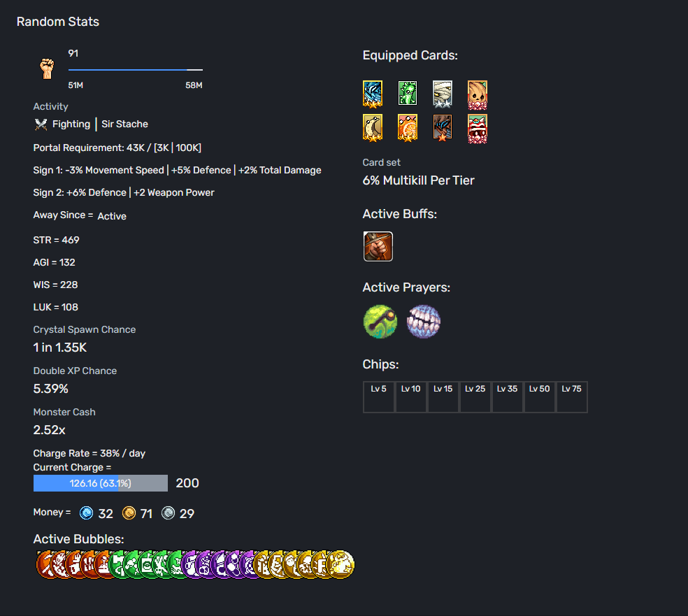Select the green cactus equipped card
Viewport: 688px width, 616px height.
pos(407,93)
